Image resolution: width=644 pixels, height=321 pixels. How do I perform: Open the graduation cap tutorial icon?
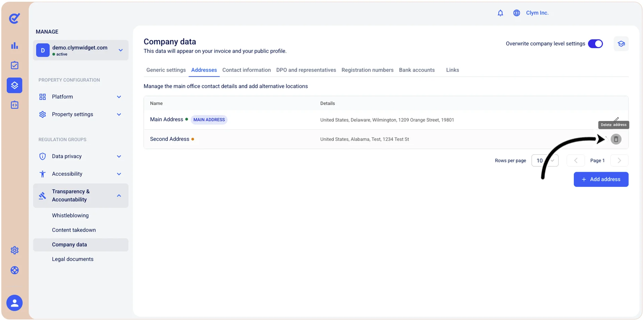621,44
